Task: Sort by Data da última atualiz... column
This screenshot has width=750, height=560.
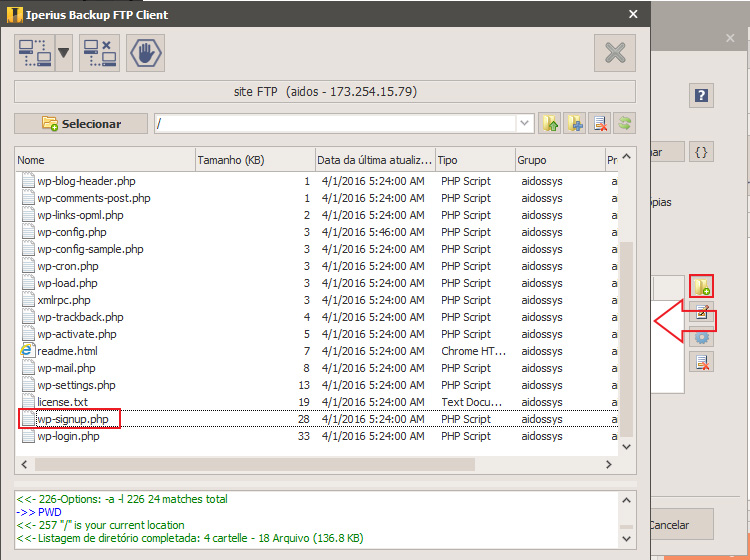Action: coord(375,160)
